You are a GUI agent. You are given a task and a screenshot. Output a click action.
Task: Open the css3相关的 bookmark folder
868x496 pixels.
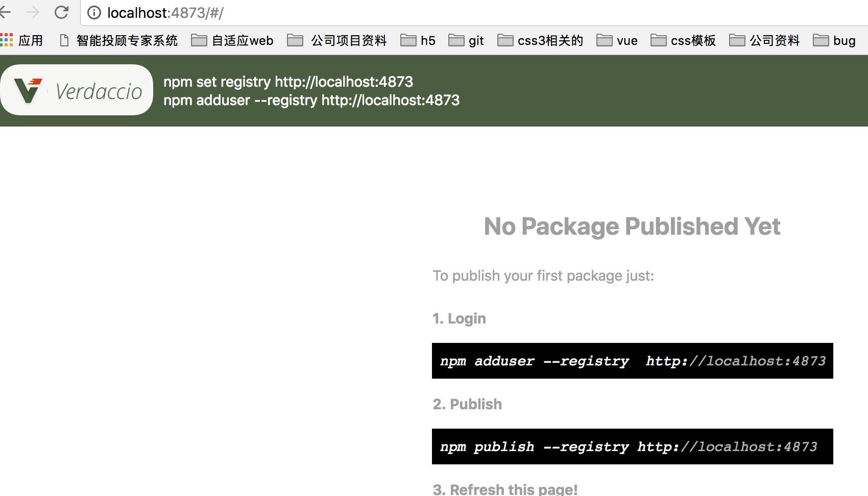pos(540,40)
